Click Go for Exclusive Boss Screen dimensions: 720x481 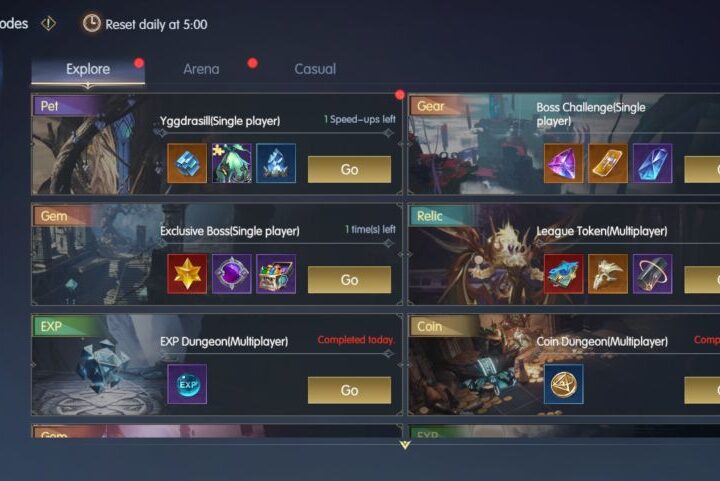coord(349,280)
